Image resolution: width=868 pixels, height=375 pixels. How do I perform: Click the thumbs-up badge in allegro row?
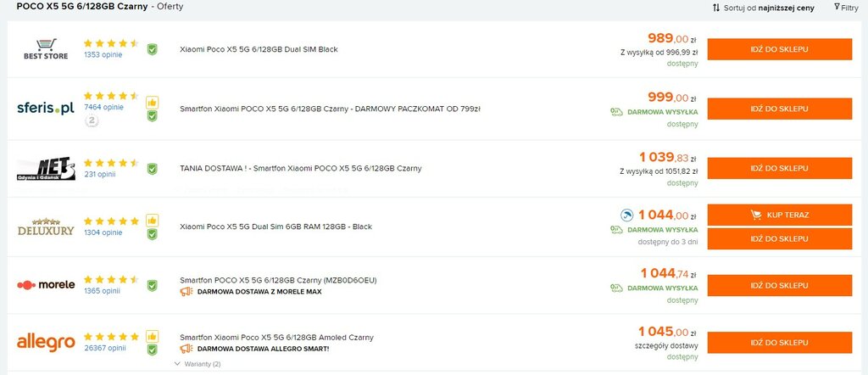coord(153,336)
